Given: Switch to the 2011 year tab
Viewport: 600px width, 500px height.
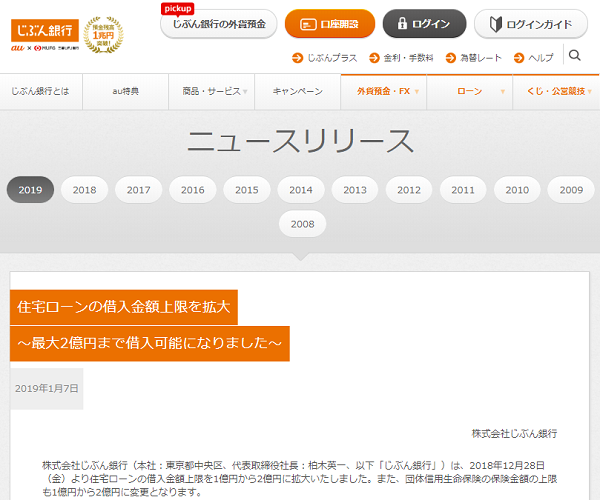Looking at the screenshot, I should (463, 190).
